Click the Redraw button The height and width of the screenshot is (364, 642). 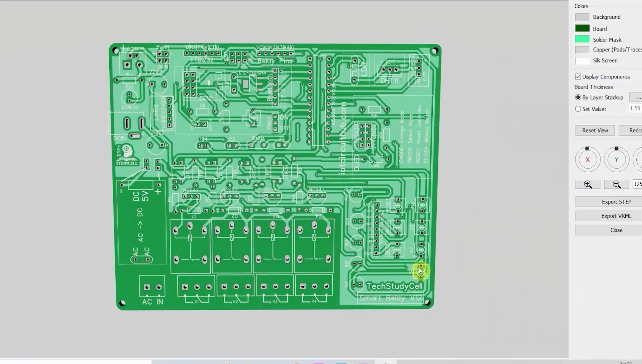pyautogui.click(x=636, y=130)
